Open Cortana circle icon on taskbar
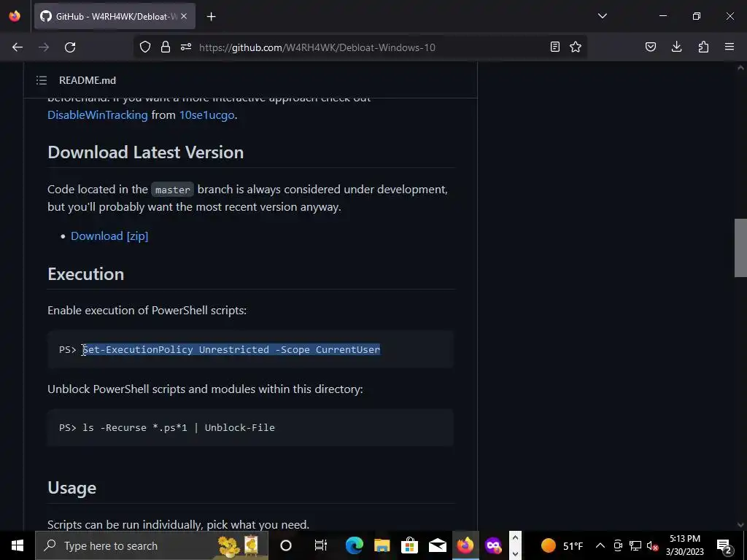 (x=286, y=545)
